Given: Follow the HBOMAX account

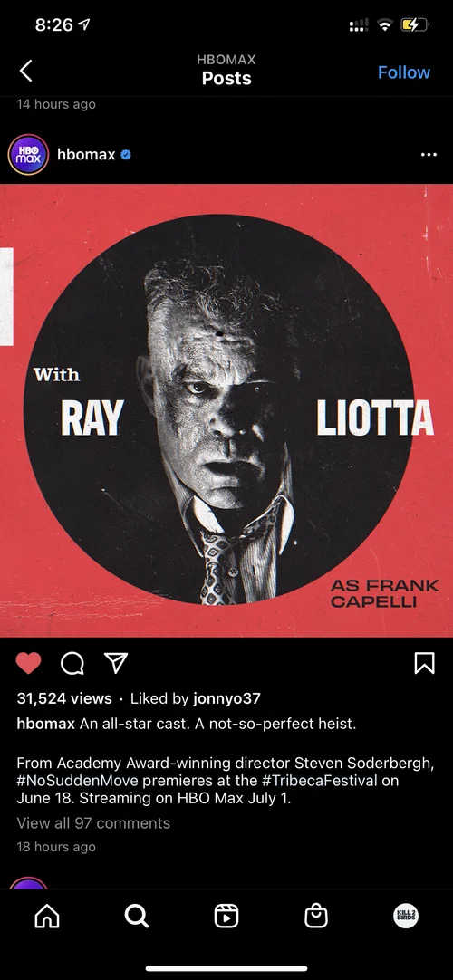Looking at the screenshot, I should point(404,72).
